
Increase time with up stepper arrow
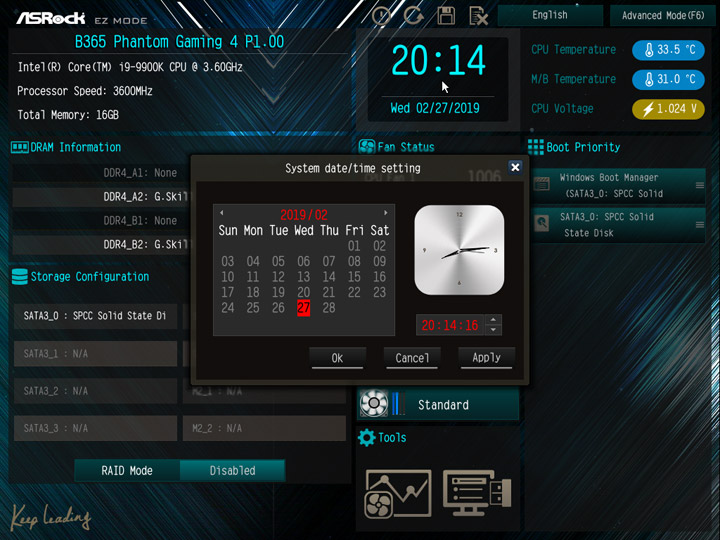pyautogui.click(x=493, y=320)
